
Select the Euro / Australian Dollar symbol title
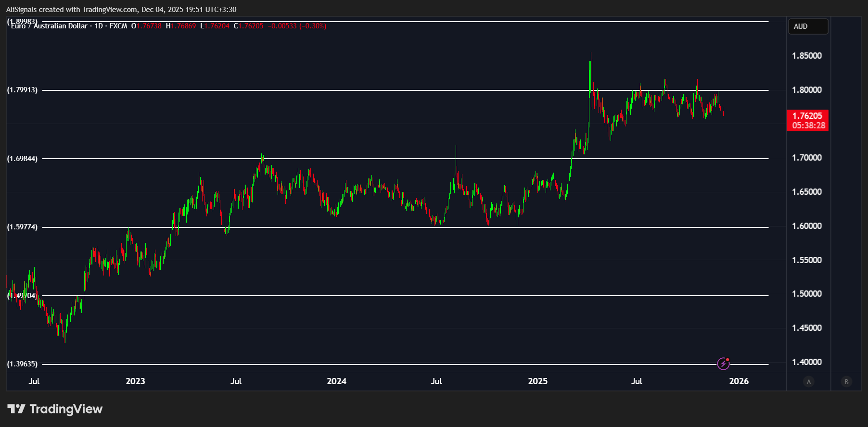click(x=49, y=26)
